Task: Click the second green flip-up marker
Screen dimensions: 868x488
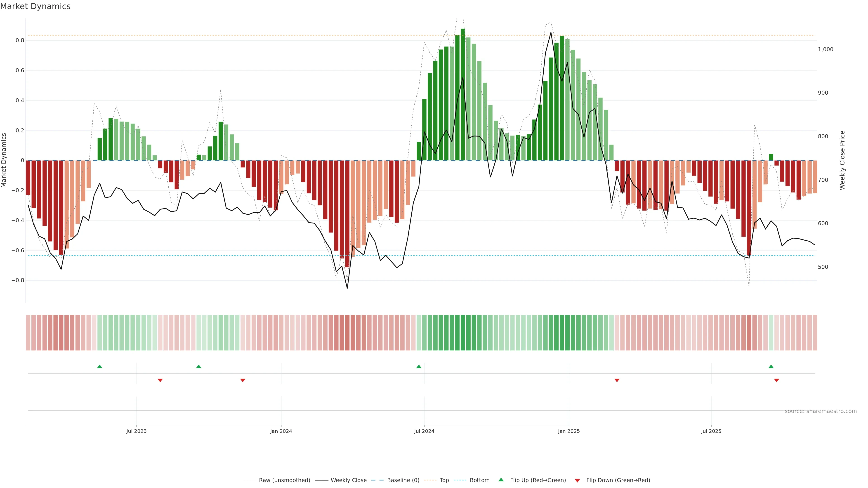Action: point(199,366)
